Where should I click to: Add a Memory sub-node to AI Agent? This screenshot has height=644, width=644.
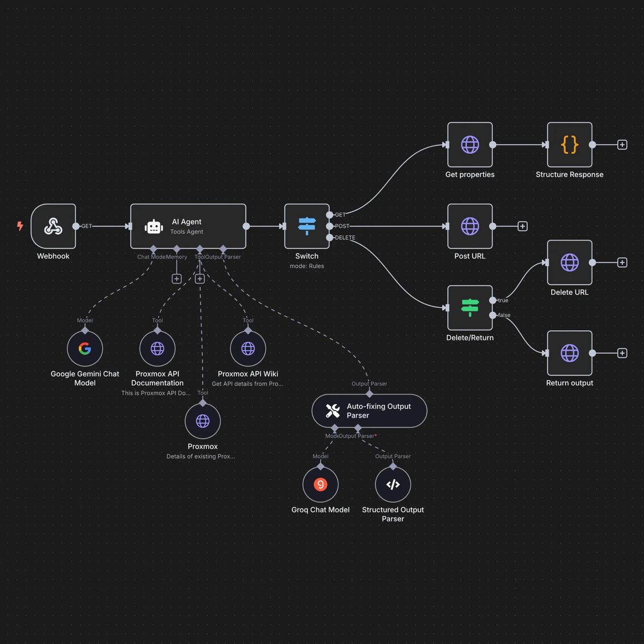[177, 279]
